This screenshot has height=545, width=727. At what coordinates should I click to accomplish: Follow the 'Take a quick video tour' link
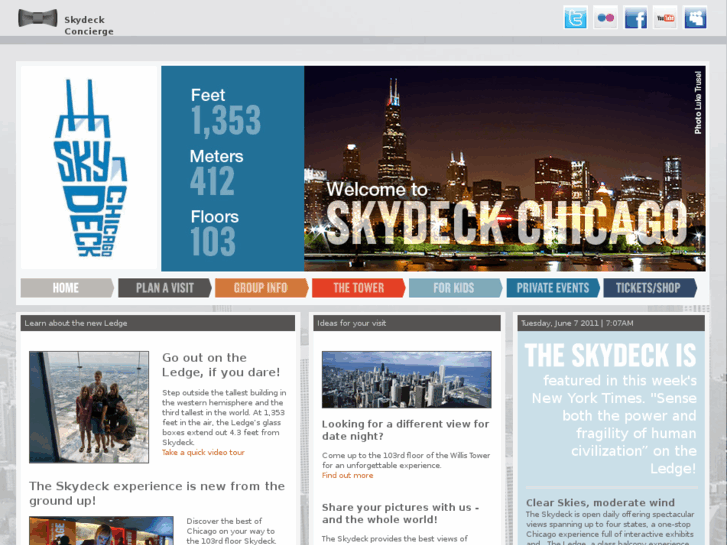click(x=203, y=452)
